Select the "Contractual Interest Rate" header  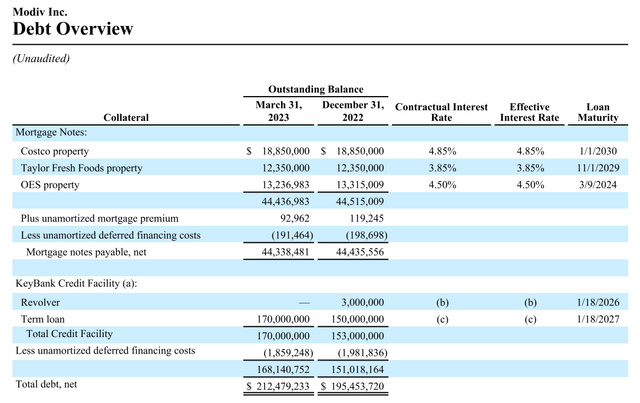(441, 112)
